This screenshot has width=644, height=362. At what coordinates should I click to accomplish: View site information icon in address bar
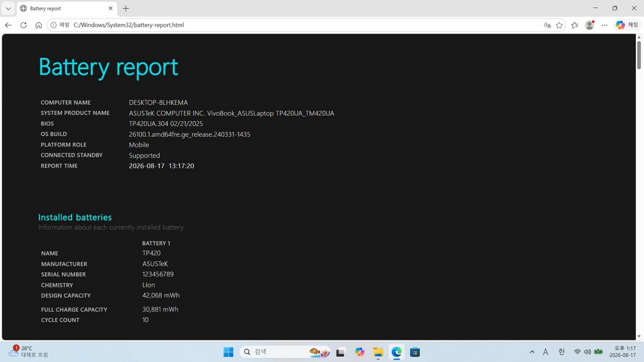54,25
